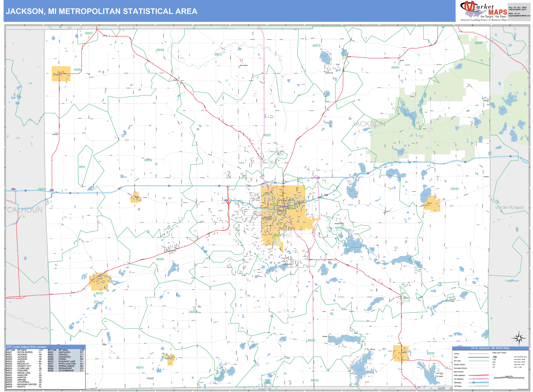Select the compass rose icon
The image size is (533, 392).
[x=519, y=338]
